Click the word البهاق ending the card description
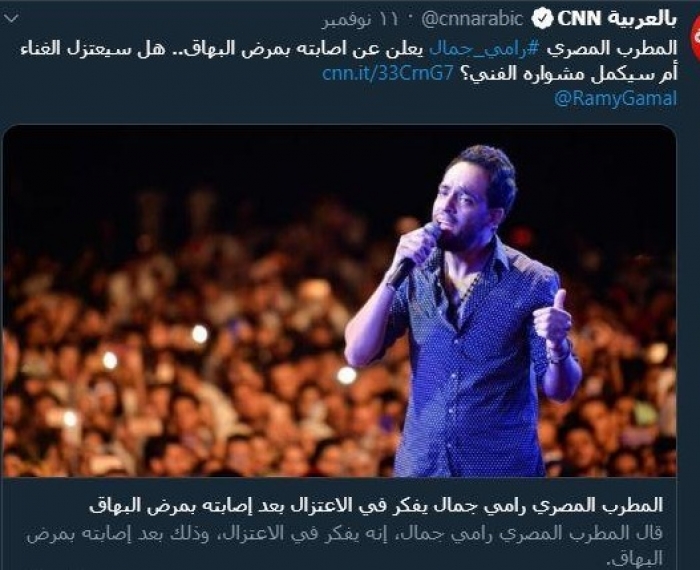Viewport: 700px width, 570px height. pos(641,559)
